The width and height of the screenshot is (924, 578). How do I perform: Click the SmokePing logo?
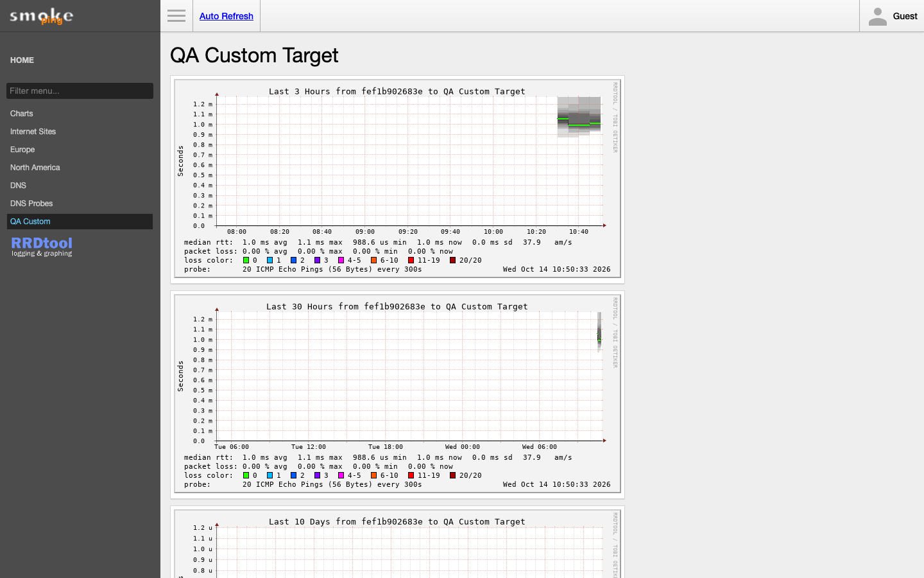41,16
